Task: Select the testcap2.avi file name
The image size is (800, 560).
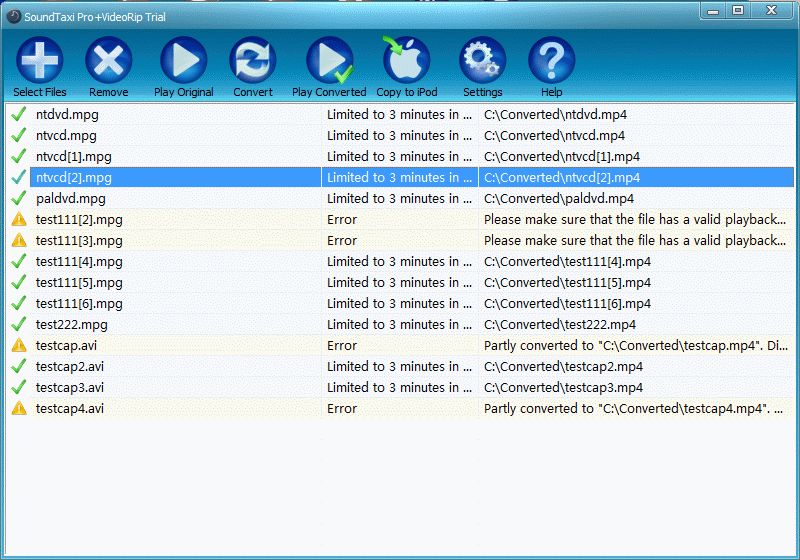Action: [70, 366]
